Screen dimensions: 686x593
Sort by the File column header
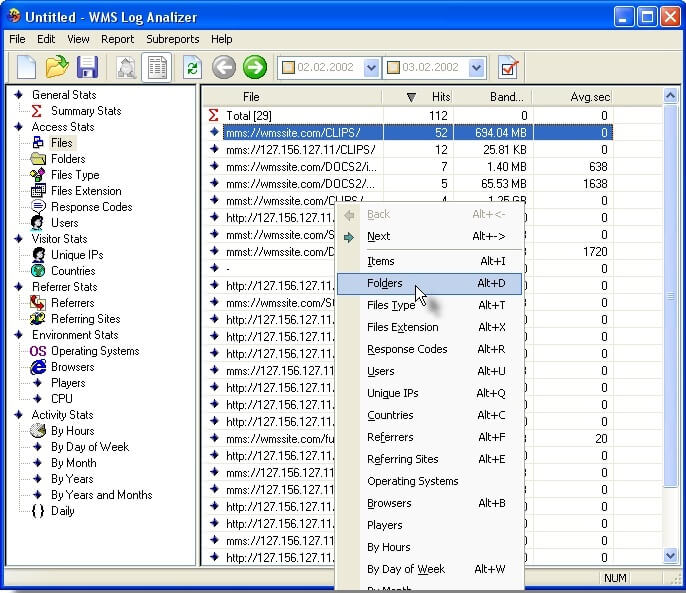tap(293, 97)
